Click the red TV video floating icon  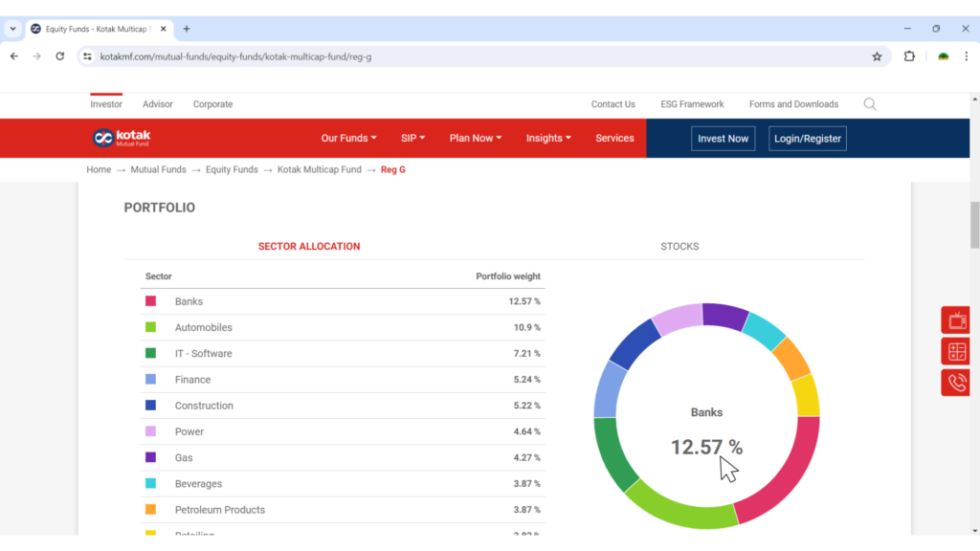click(956, 320)
